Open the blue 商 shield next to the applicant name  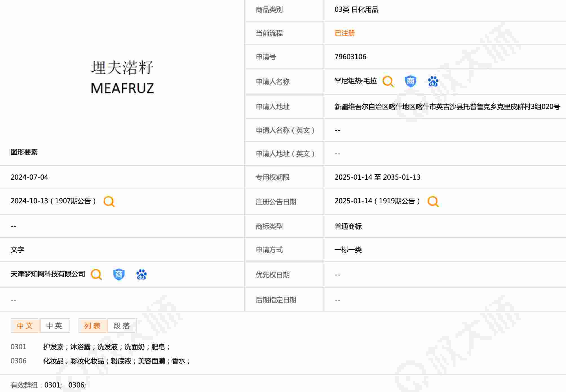pyautogui.click(x=410, y=81)
